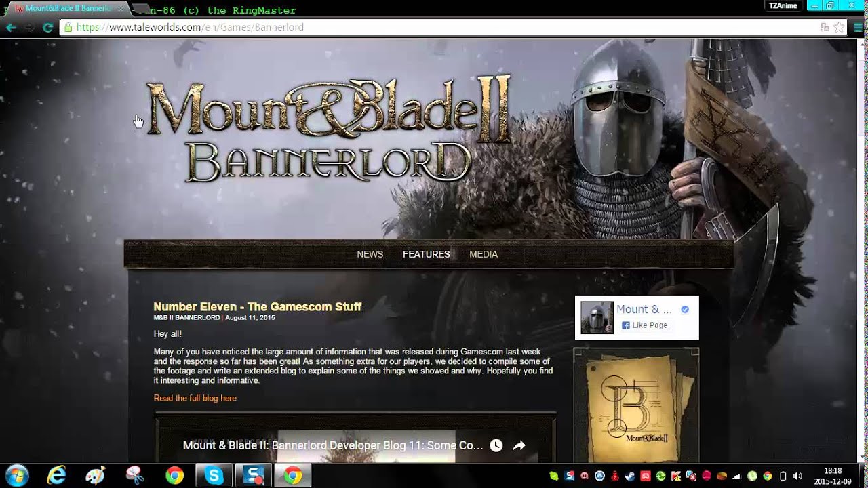Image resolution: width=868 pixels, height=488 pixels.
Task: Open the FEATURES section
Action: click(427, 254)
